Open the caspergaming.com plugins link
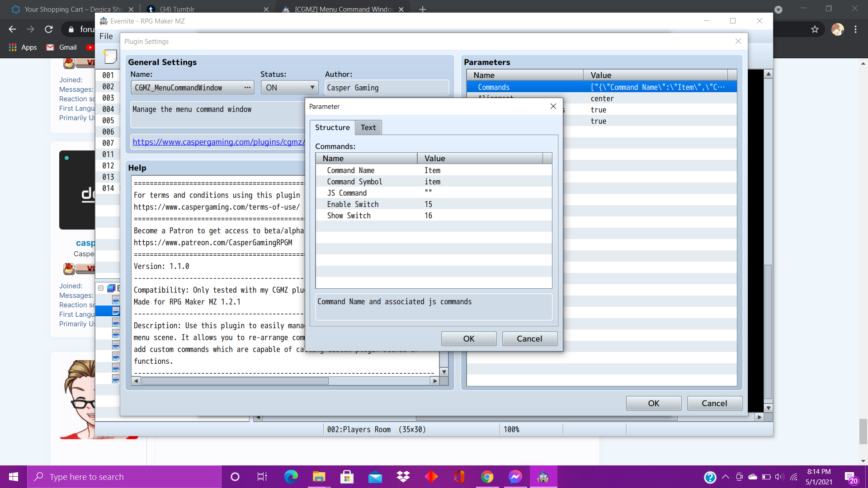Viewport: 868px width, 488px height. point(218,142)
